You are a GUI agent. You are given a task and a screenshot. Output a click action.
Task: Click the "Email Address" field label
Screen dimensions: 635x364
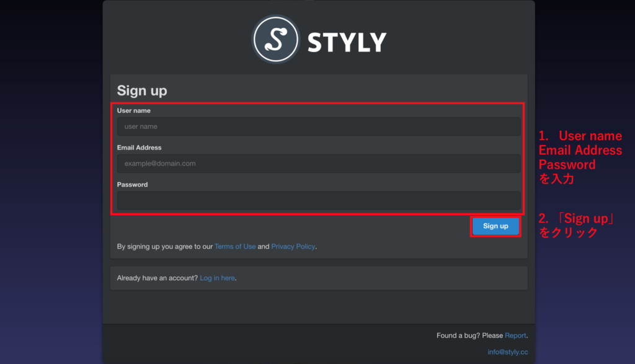point(139,148)
